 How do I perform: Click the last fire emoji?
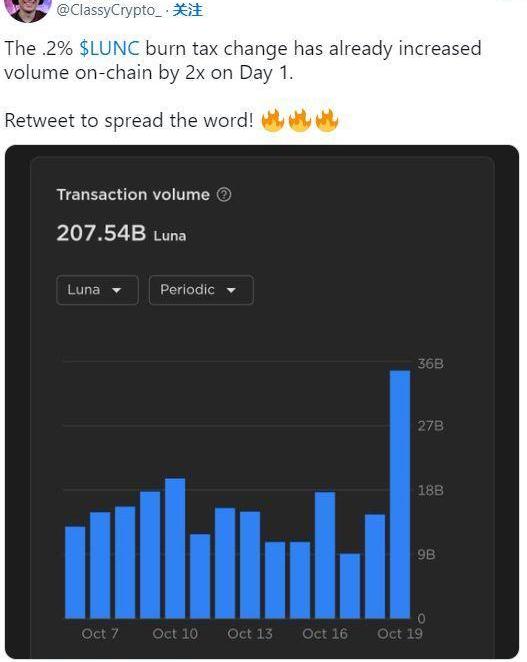[x=326, y=120]
